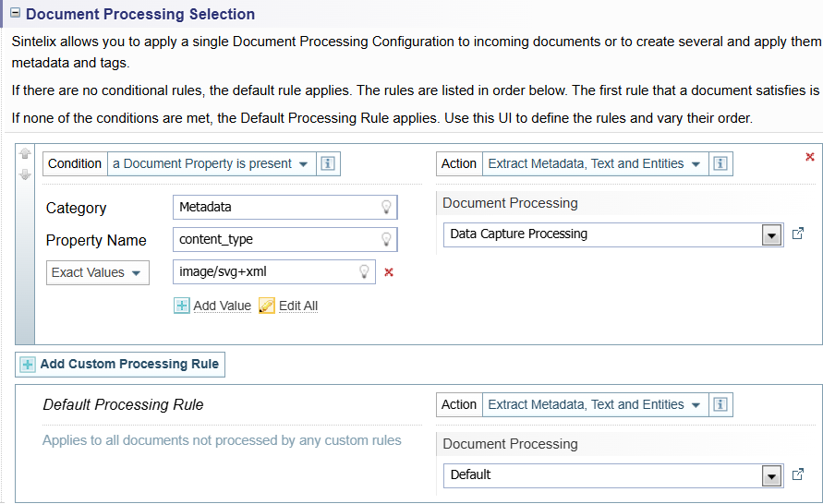Image resolution: width=823 pixels, height=504 pixels.
Task: Click the Property Name field content_type
Action: 275,240
